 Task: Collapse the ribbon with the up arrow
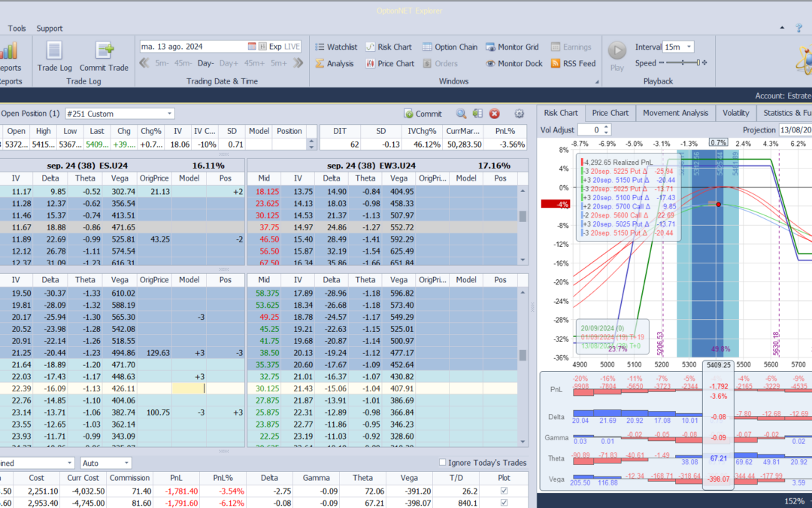click(x=782, y=28)
